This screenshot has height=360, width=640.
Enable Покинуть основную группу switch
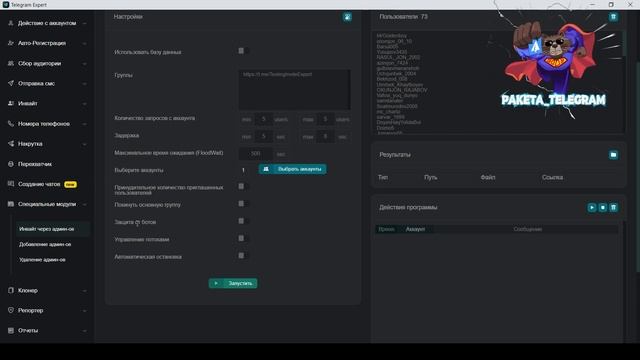pos(243,204)
